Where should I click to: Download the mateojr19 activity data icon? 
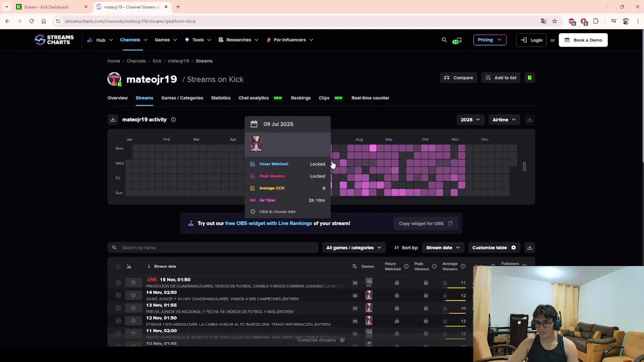coord(113,120)
